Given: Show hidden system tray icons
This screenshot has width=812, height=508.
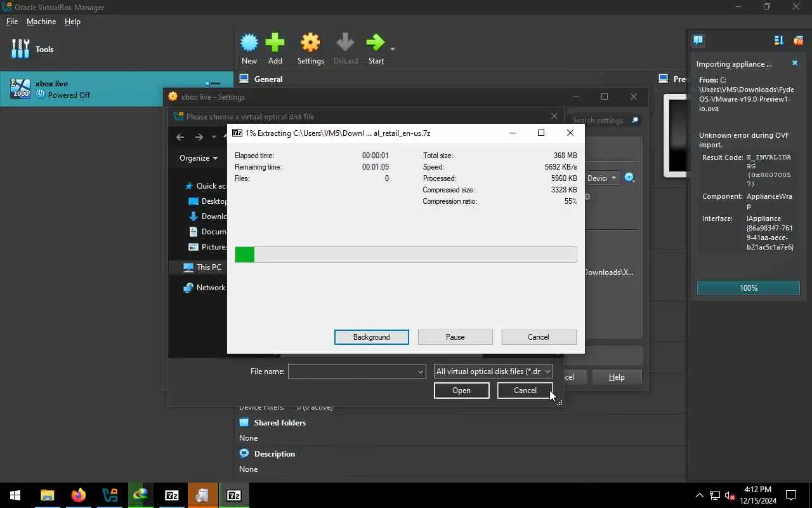Looking at the screenshot, I should click(x=699, y=495).
